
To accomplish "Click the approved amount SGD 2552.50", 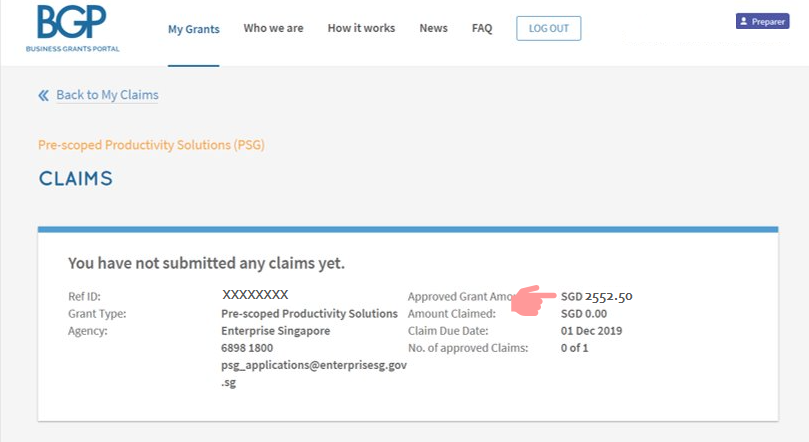I will [x=596, y=296].
